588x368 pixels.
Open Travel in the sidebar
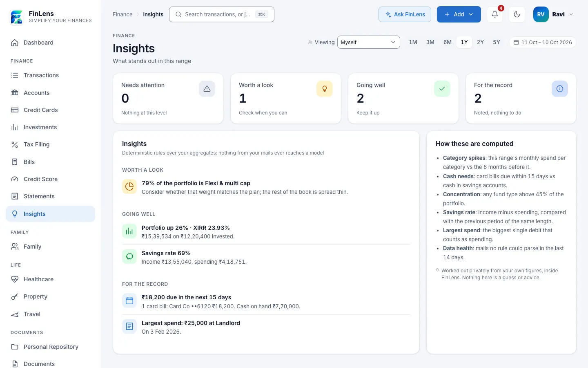pyautogui.click(x=51, y=314)
